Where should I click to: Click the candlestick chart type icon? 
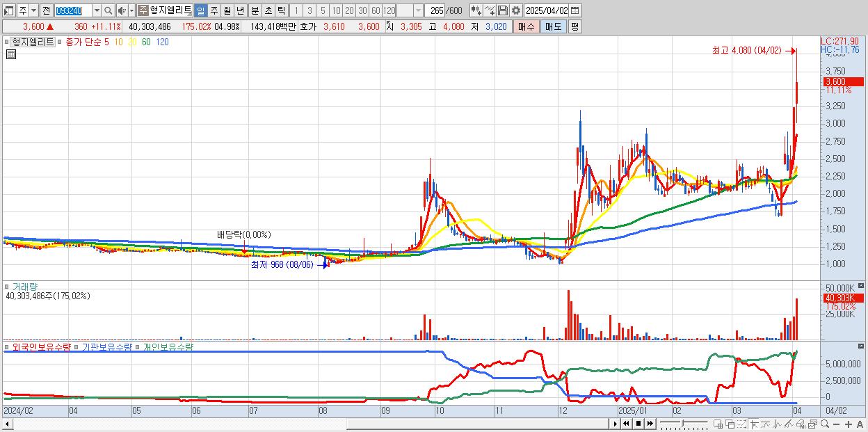[476, 10]
